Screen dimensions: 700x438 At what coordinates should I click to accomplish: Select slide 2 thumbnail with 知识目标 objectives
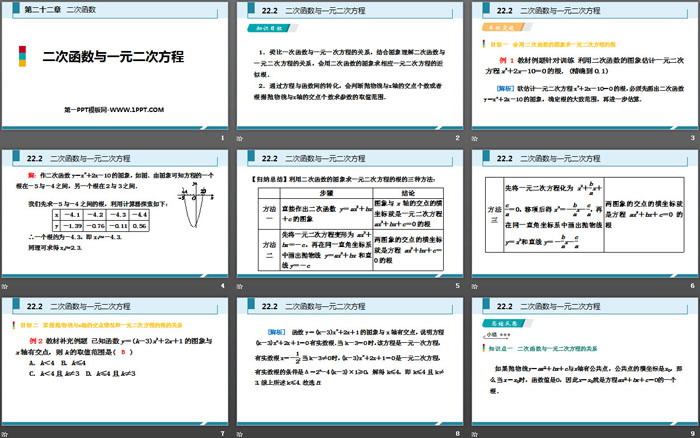[x=350, y=65]
